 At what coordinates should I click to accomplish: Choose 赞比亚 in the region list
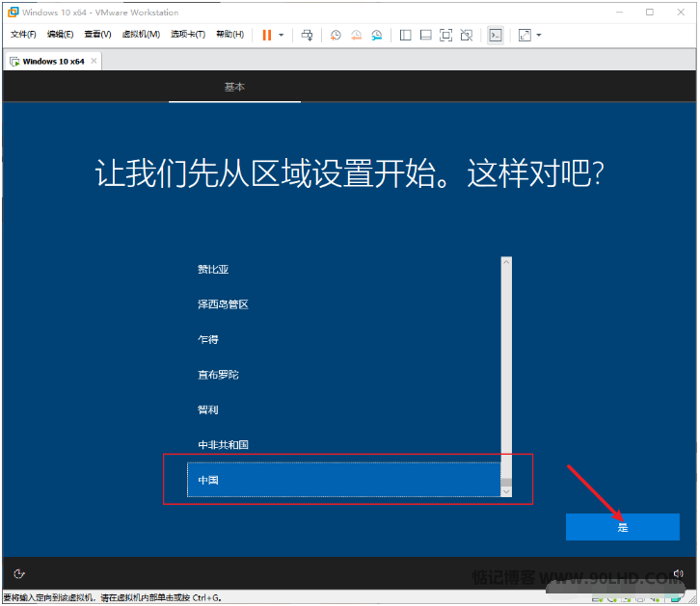(344, 270)
